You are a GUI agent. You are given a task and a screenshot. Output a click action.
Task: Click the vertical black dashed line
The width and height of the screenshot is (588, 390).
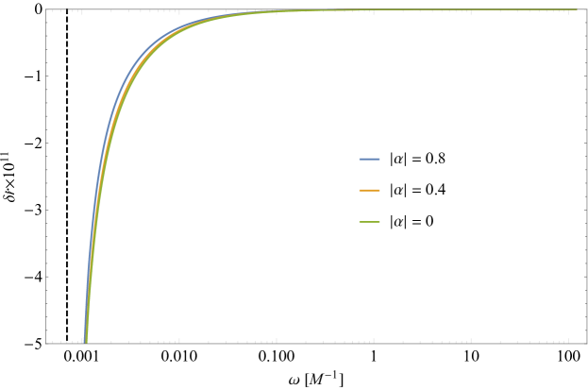tap(67, 177)
